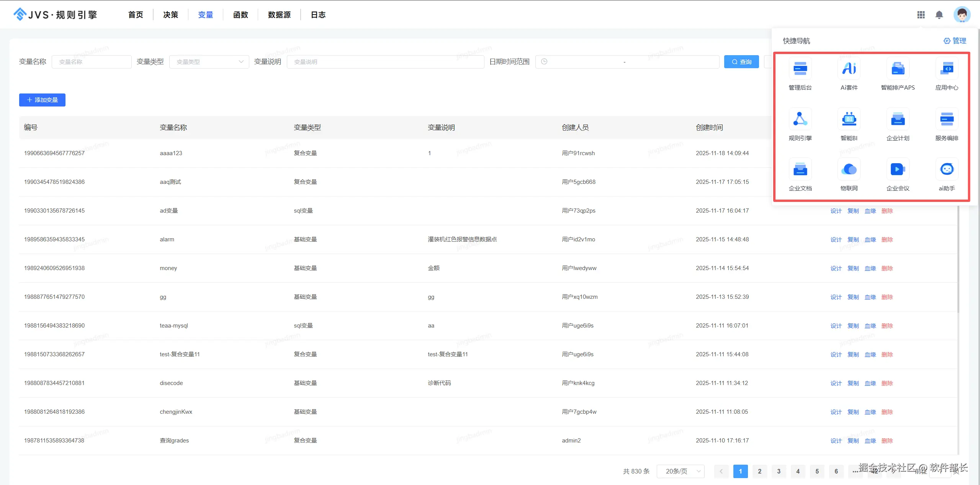
Task: Expand the 变量类型 dropdown
Action: coord(209,62)
